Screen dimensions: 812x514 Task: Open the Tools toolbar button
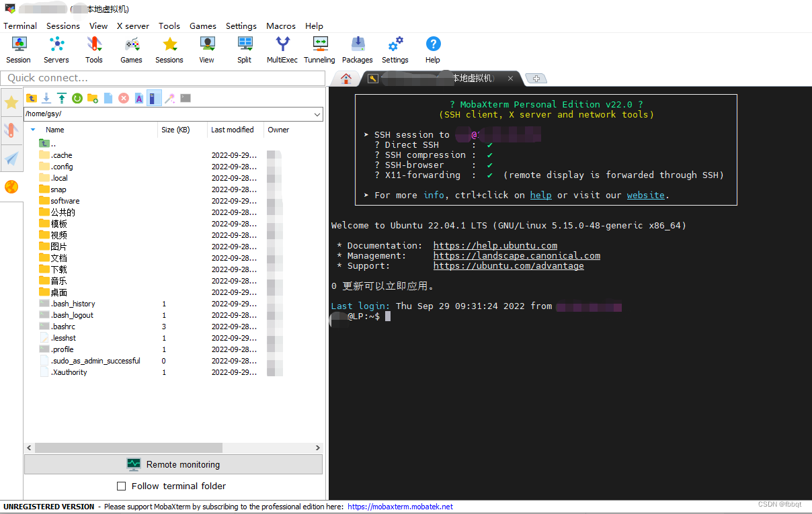click(x=94, y=50)
